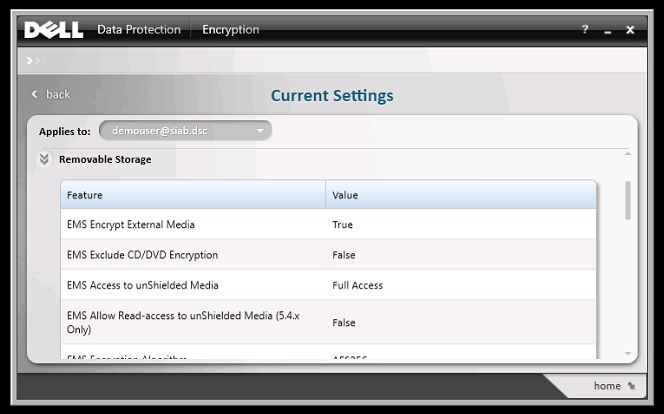This screenshot has width=664, height=414.
Task: Click the Encryption title text
Action: [231, 30]
